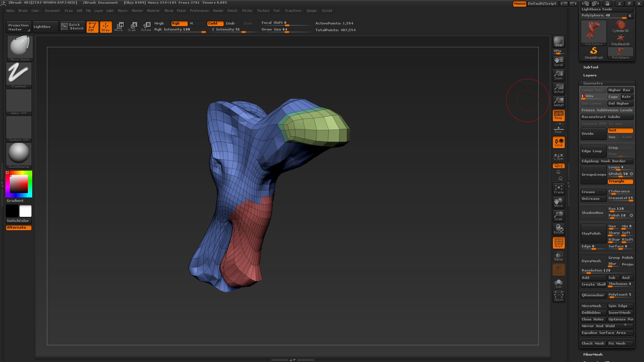Run QRemesher on the mesh

[x=593, y=295]
